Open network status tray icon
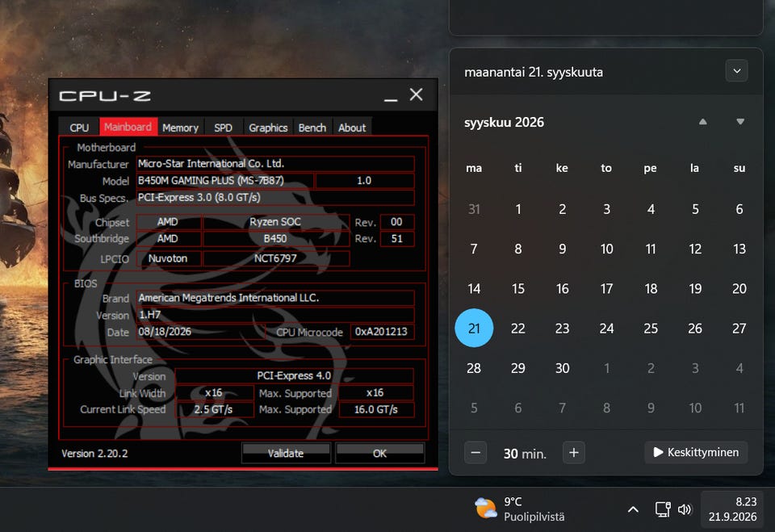This screenshot has width=775, height=532. [x=662, y=509]
